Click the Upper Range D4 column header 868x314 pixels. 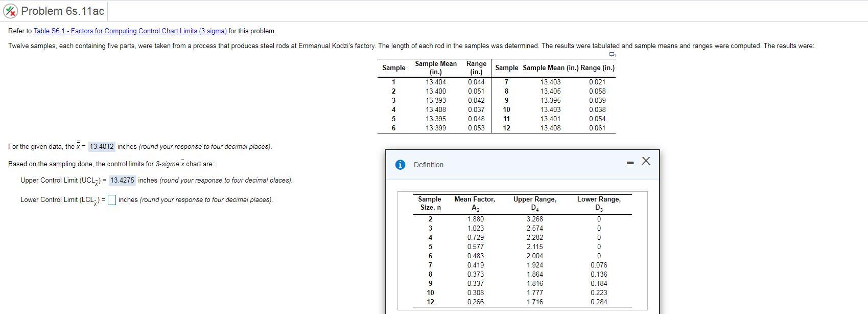tap(535, 203)
